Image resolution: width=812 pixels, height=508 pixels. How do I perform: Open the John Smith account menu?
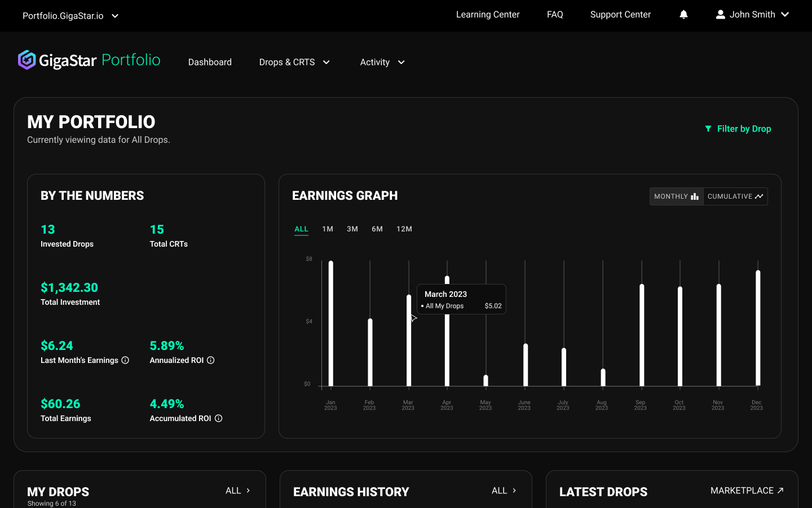click(x=752, y=14)
